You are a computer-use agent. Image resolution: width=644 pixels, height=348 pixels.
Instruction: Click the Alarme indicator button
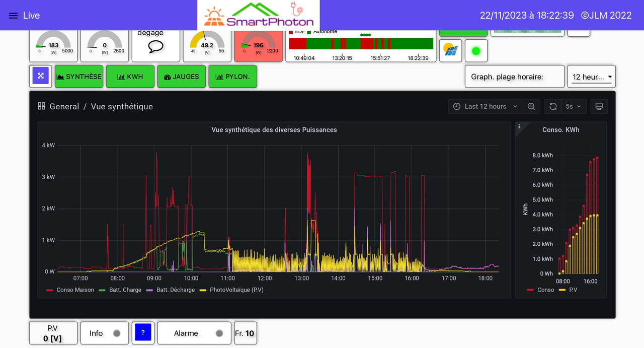coord(194,333)
